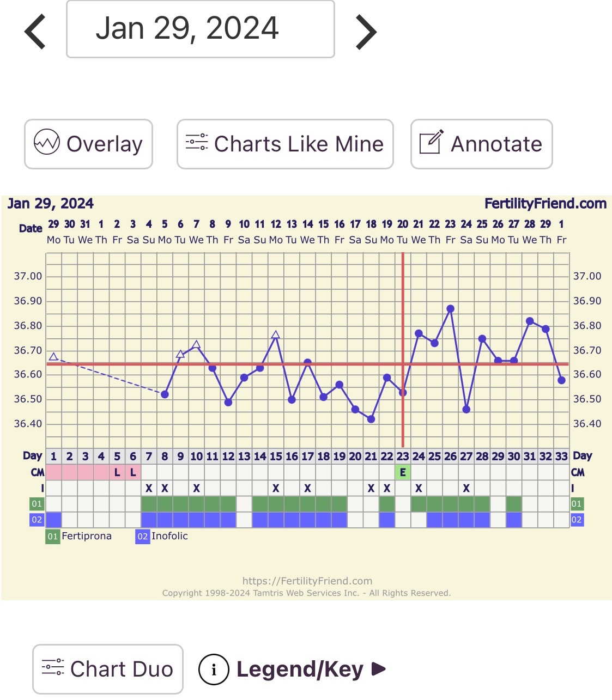Go to next chart with right arrow
The width and height of the screenshot is (612, 700).
point(366,32)
